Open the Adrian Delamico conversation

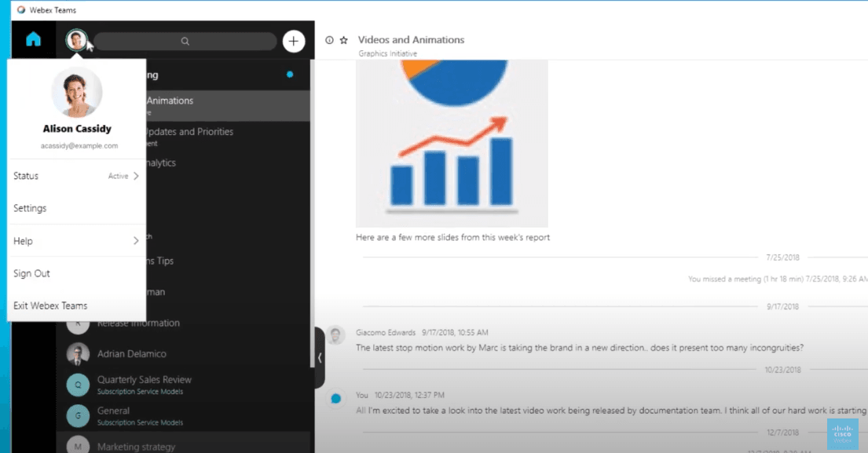pyautogui.click(x=183, y=354)
